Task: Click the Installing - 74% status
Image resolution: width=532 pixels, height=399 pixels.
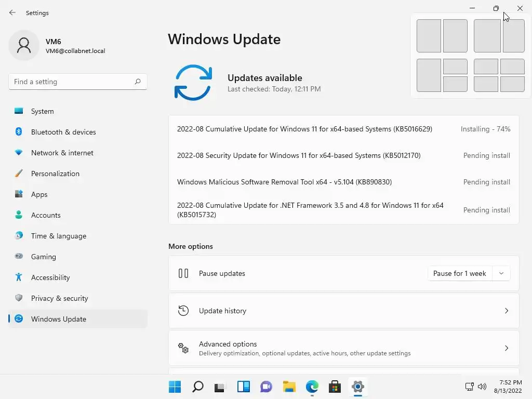Action: pos(485,129)
